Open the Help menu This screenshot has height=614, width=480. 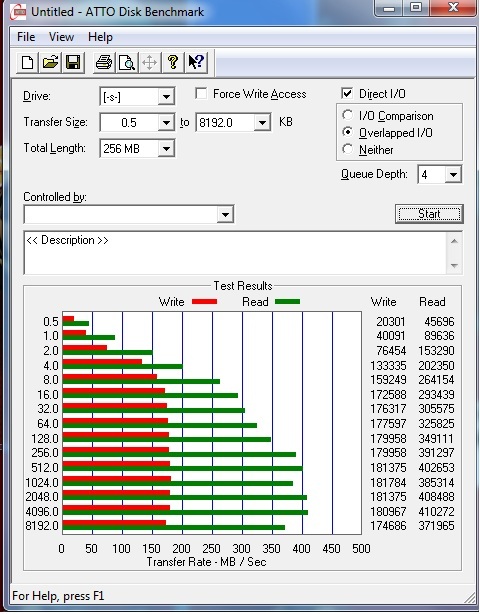pos(100,37)
